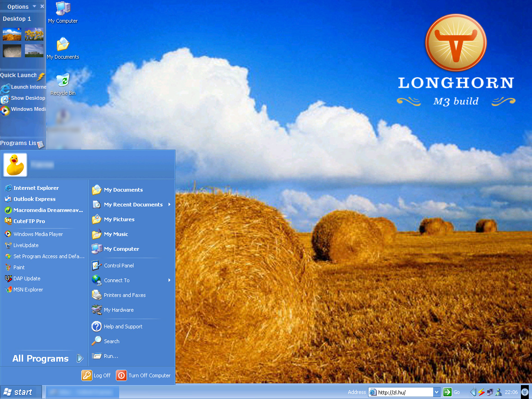Click the Log Off button
Screen dimensions: 532x399
tap(97, 375)
